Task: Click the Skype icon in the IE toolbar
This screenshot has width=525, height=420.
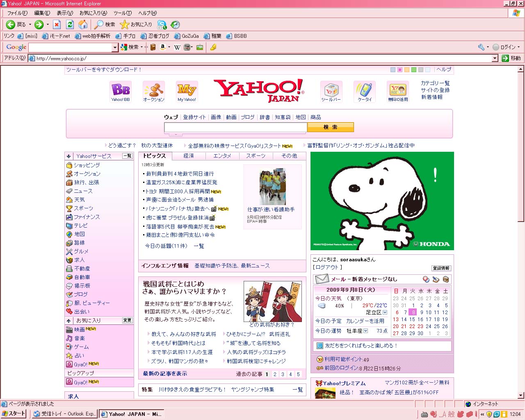Action: [162, 25]
